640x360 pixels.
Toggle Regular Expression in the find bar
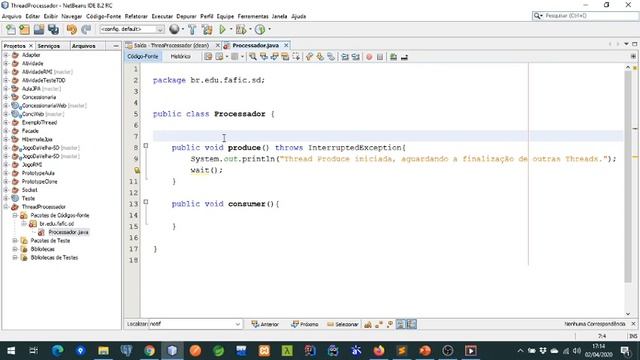[390, 324]
